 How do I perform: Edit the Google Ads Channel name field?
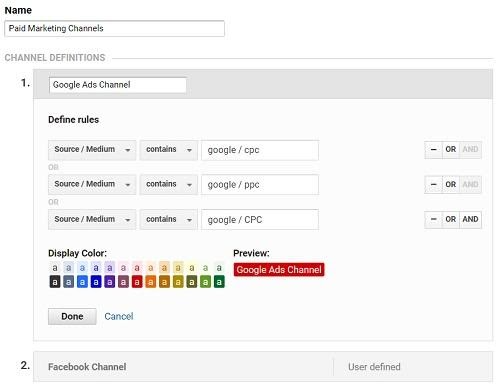tap(118, 85)
